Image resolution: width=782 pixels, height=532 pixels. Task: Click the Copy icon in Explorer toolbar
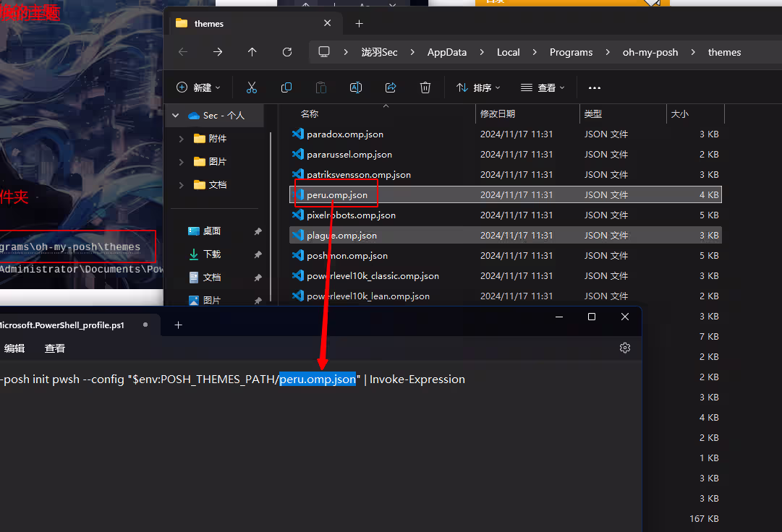[286, 87]
